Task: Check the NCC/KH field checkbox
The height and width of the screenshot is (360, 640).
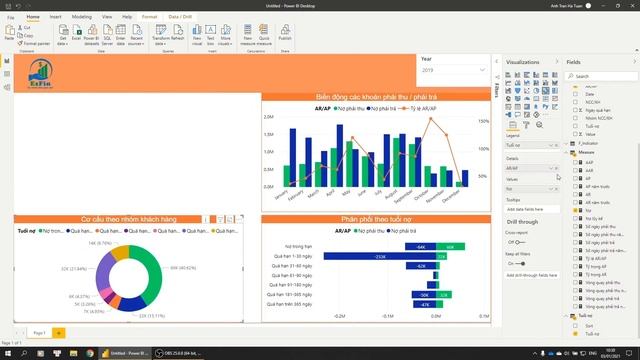Action: pos(576,102)
